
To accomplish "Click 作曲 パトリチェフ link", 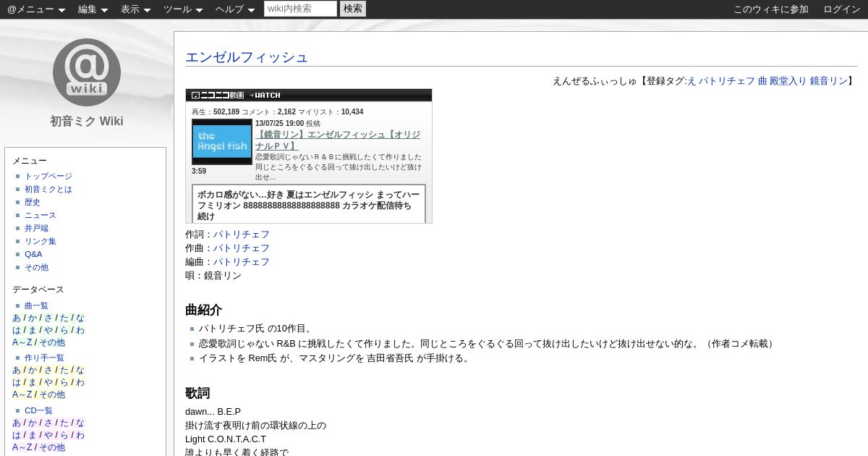I will [241, 248].
